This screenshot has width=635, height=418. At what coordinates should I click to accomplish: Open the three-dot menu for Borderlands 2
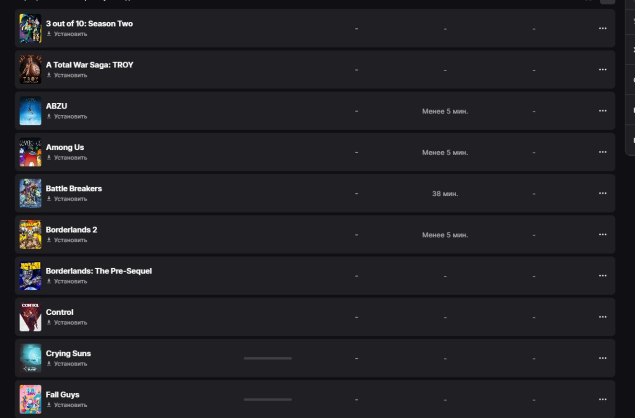point(602,234)
